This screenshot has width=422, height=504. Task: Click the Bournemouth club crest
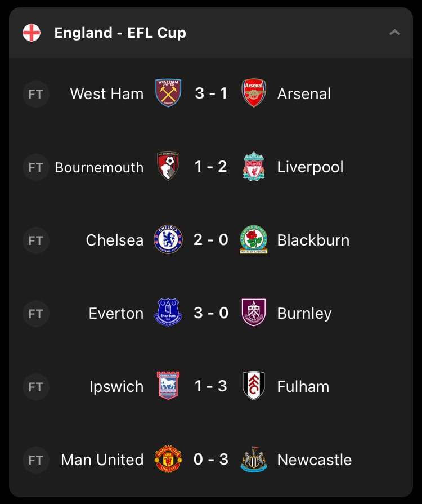coord(168,166)
